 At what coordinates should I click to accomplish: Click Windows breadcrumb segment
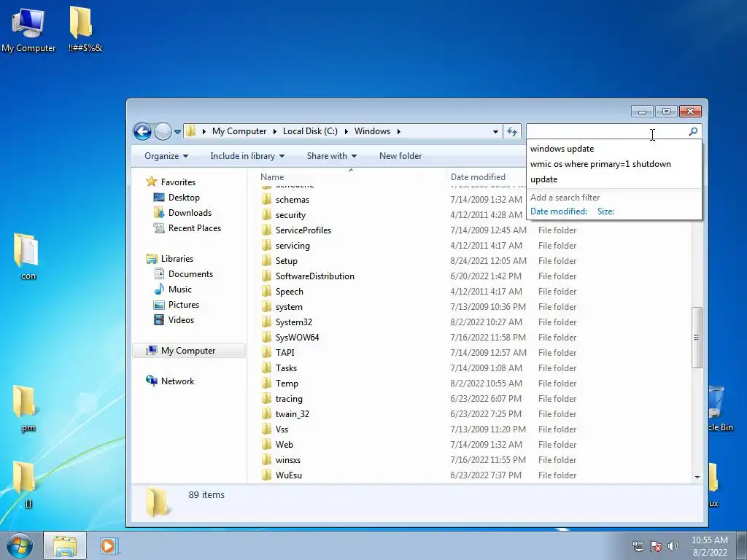pos(372,131)
